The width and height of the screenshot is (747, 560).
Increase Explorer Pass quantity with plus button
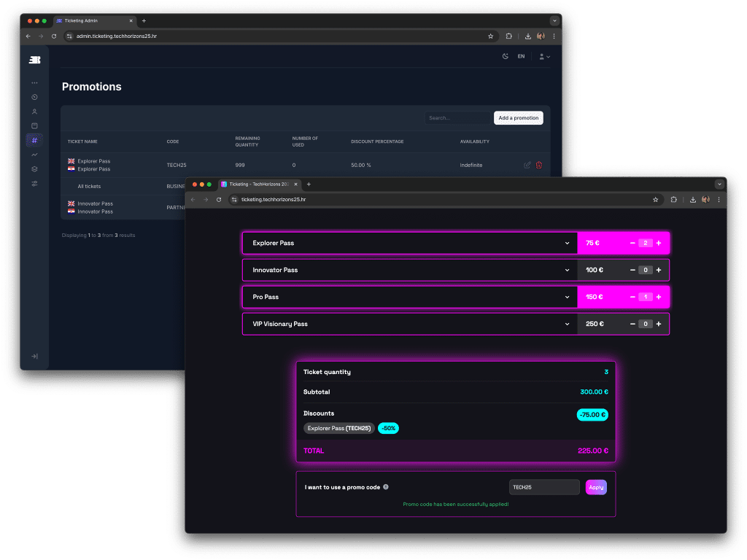pyautogui.click(x=659, y=243)
